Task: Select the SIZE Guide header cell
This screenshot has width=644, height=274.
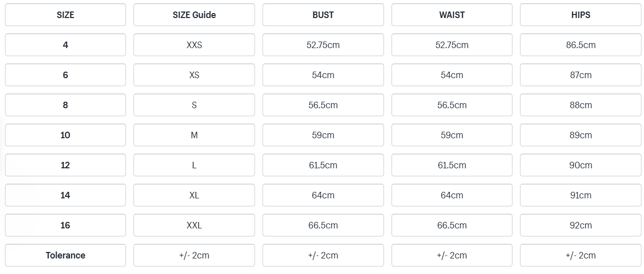Action: click(x=194, y=15)
